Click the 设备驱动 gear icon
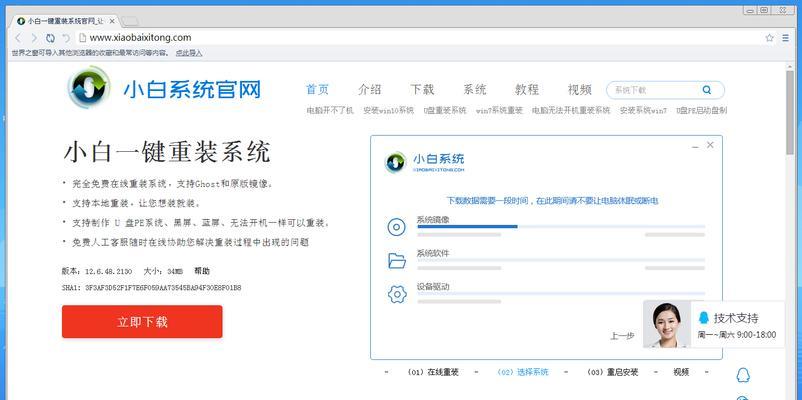Screen dimensions: 802x400 397,294
